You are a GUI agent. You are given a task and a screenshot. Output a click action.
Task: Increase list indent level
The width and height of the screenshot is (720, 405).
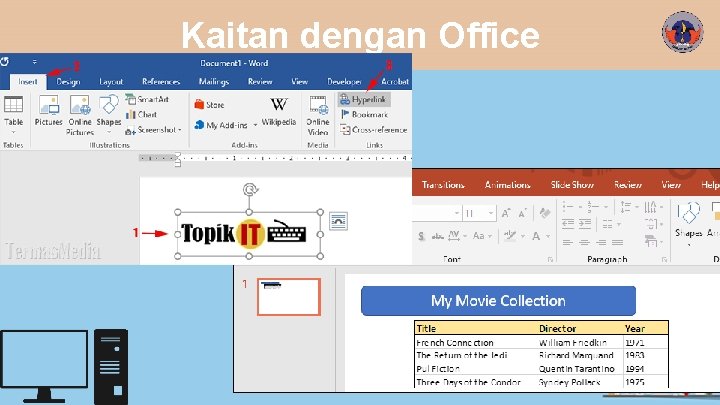click(x=585, y=224)
